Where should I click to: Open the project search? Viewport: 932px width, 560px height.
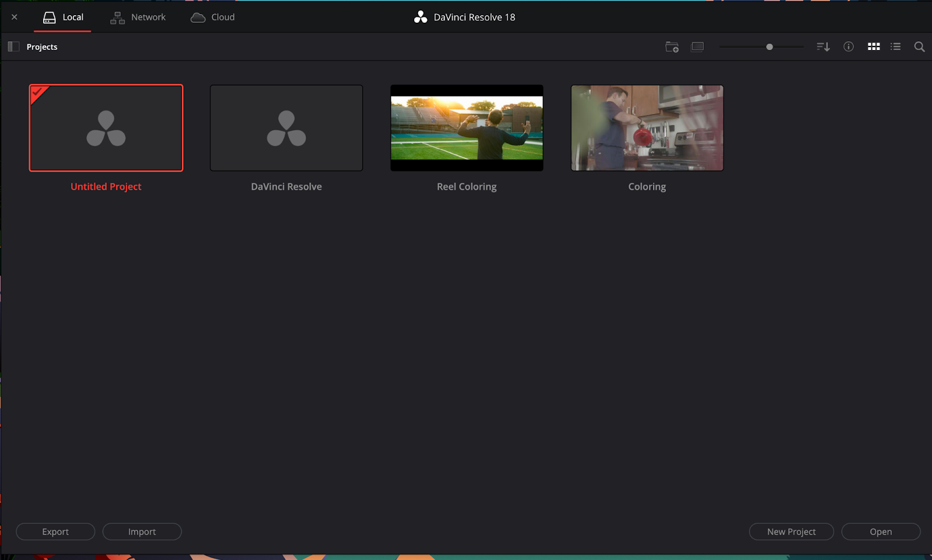click(919, 47)
